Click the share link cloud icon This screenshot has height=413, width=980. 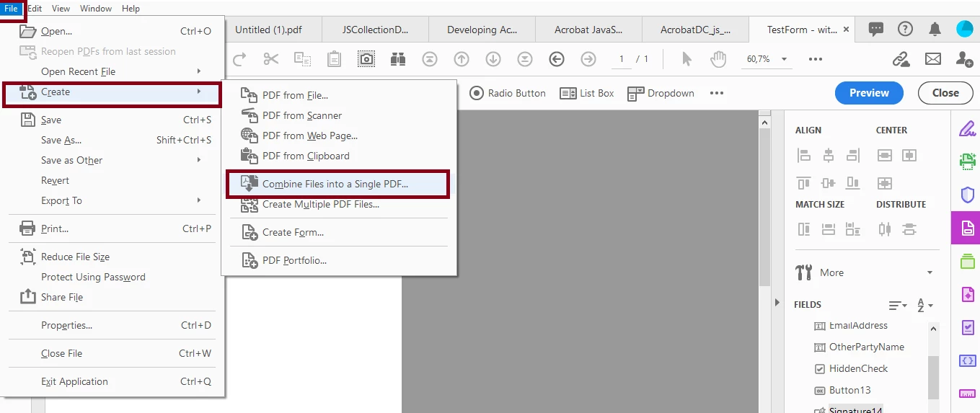tap(901, 59)
